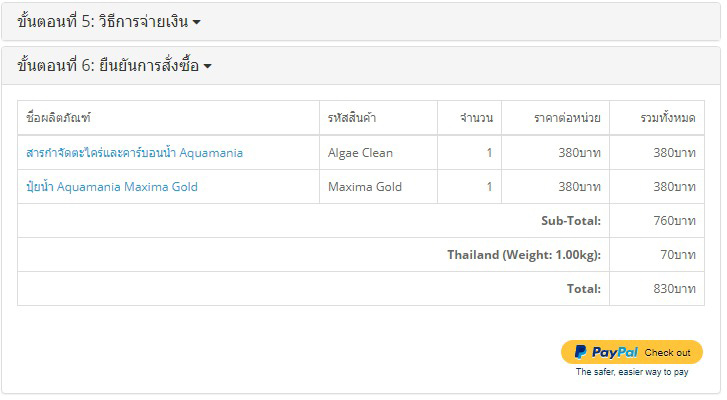Click the รวมทั้งหมด column header
Viewport: 727px width, 400px height.
tap(668, 118)
